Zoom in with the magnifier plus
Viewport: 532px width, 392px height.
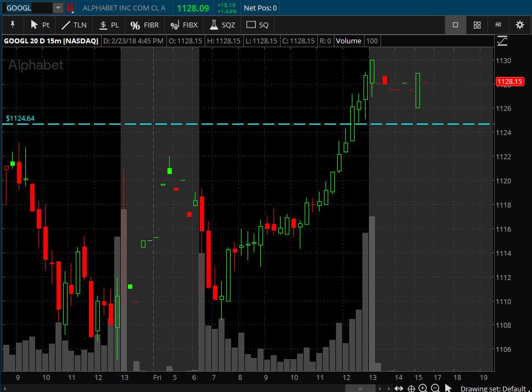[423, 388]
